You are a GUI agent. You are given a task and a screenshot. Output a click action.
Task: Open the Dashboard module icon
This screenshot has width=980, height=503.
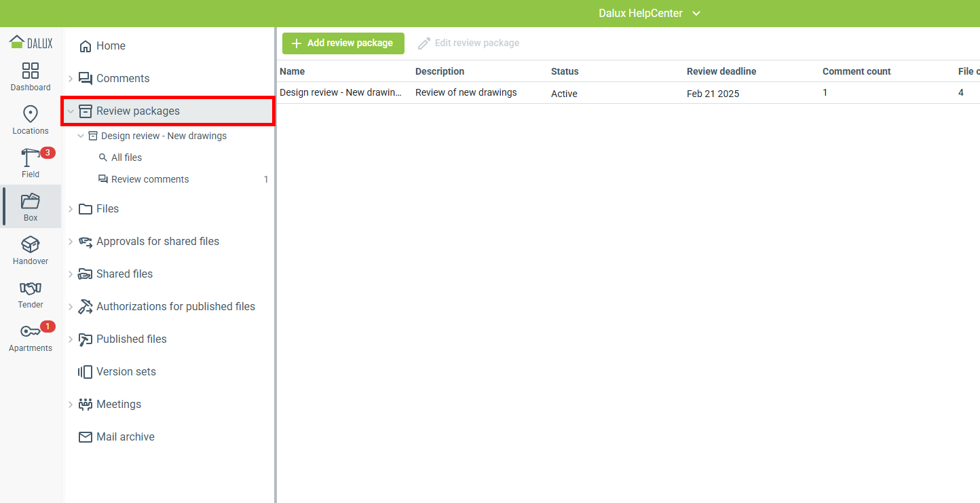[31, 71]
